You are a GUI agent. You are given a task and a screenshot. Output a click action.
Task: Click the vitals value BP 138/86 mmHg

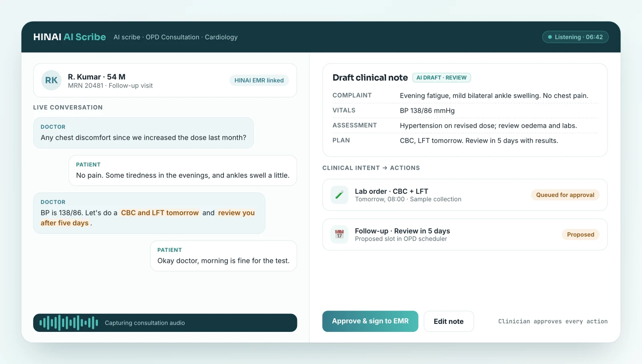[427, 111]
